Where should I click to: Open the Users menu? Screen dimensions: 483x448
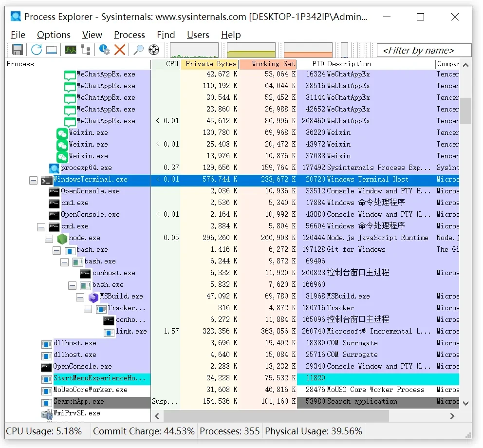[198, 35]
